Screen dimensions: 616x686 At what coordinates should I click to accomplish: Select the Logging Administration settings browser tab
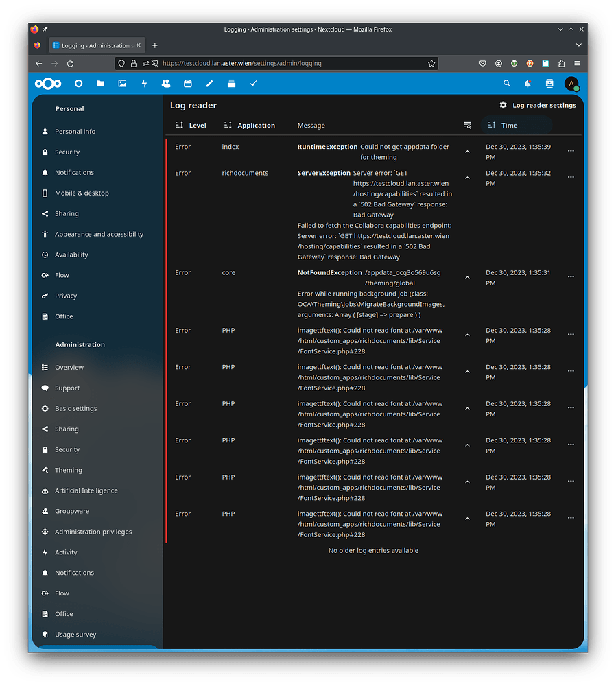(x=96, y=44)
